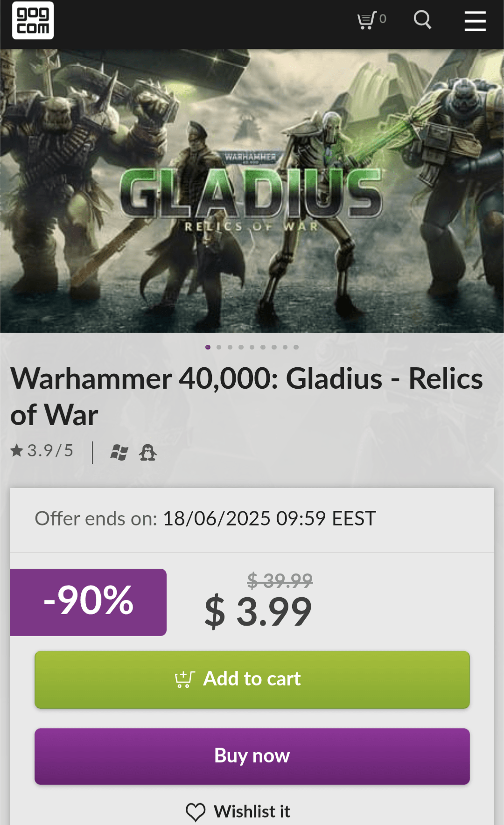Viewport: 504px width, 825px height.
Task: Click the gog.com logo
Action: 33,21
